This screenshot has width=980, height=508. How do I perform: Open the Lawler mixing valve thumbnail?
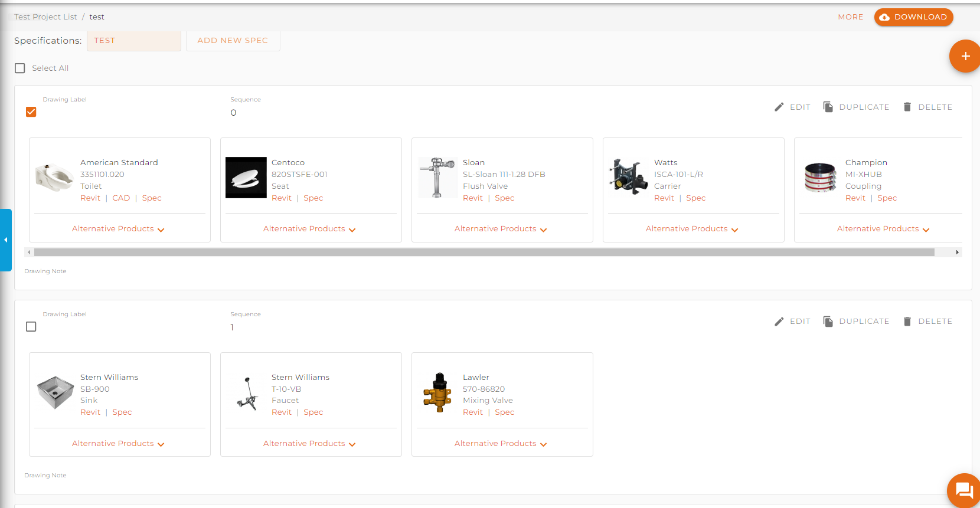coord(437,392)
